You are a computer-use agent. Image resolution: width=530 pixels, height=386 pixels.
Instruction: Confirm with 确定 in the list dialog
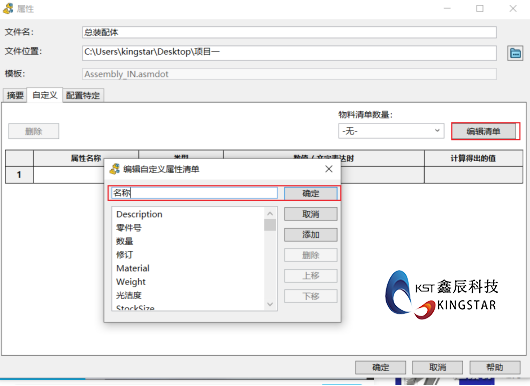coord(311,193)
